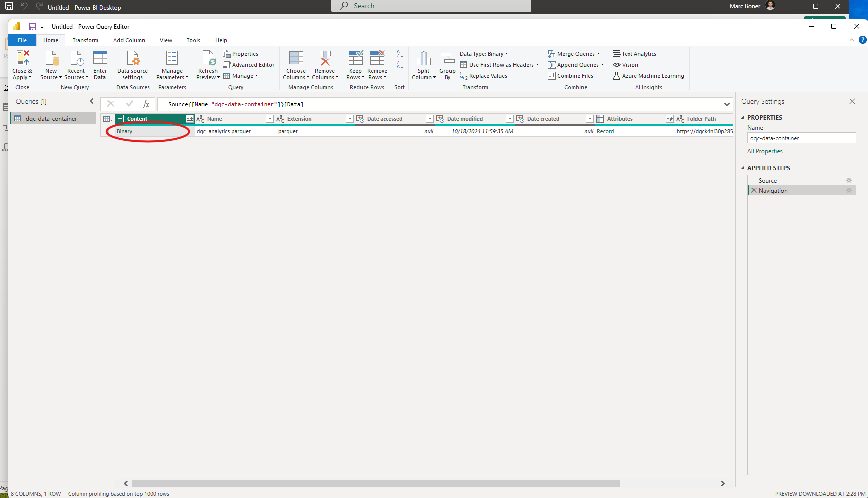Click the Keep Rows icon

[x=355, y=58]
